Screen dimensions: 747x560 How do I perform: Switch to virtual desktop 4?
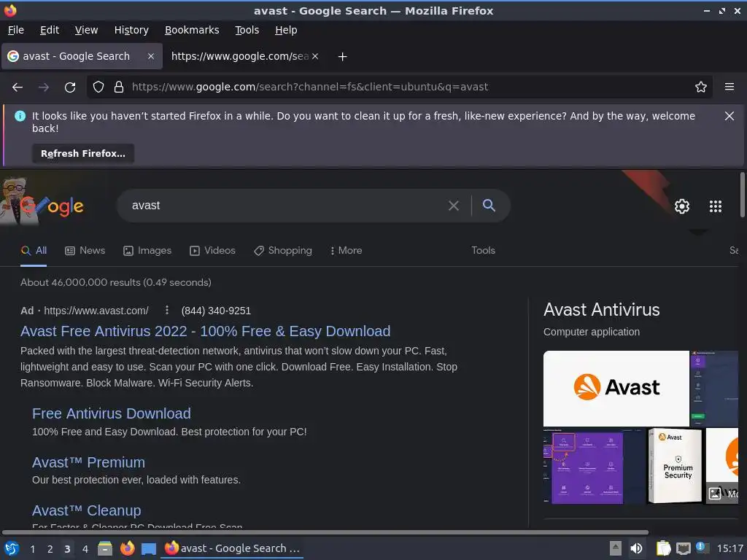[x=85, y=549]
